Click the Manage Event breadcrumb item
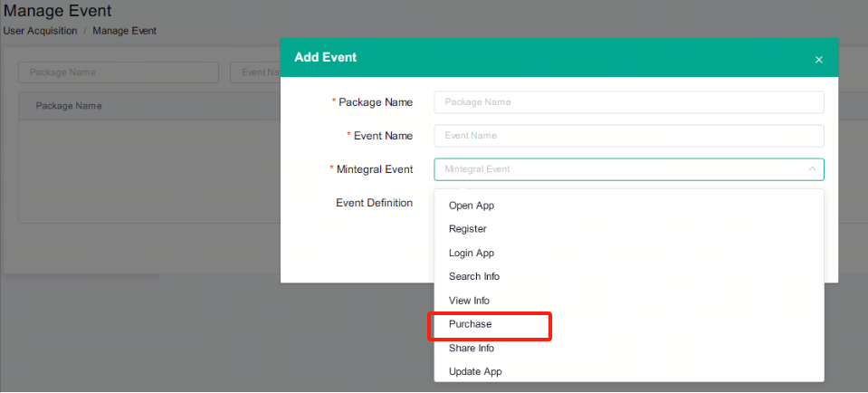 pos(124,31)
